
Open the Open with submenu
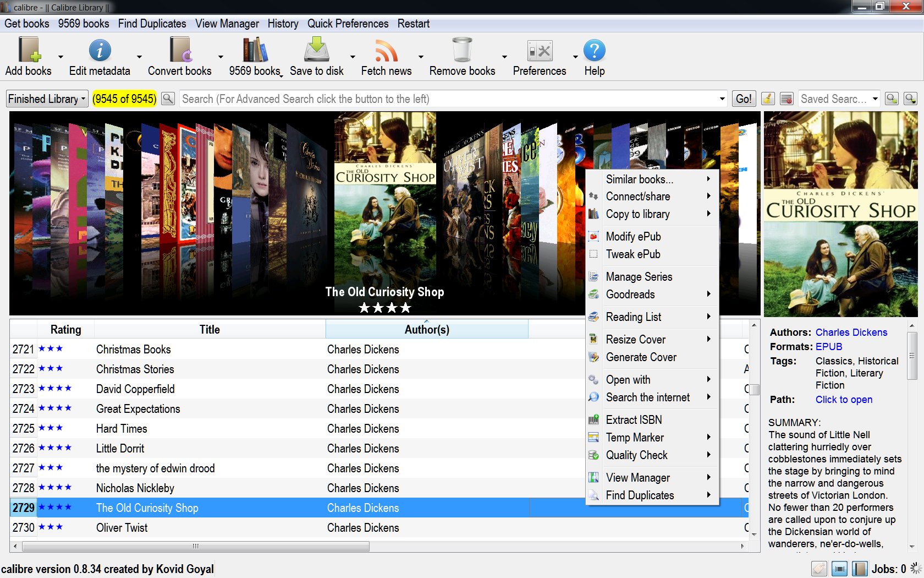[652, 380]
